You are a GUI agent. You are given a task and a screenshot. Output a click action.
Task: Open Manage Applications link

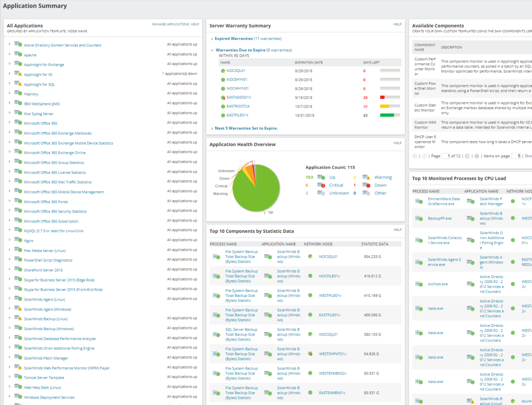click(170, 25)
